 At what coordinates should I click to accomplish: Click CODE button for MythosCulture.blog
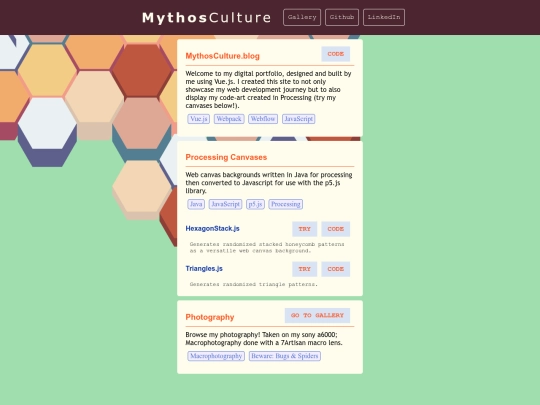click(x=336, y=54)
